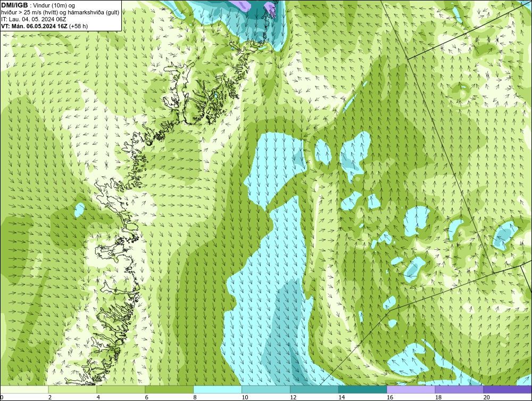
Task: Click the DMI/IGB title text
Action: (14, 5)
